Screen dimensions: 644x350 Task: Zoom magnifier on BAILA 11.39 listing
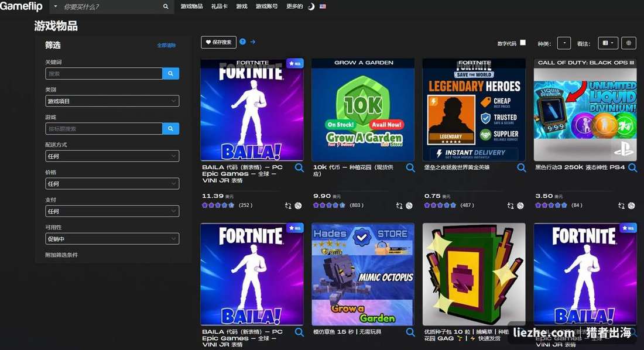(x=299, y=167)
